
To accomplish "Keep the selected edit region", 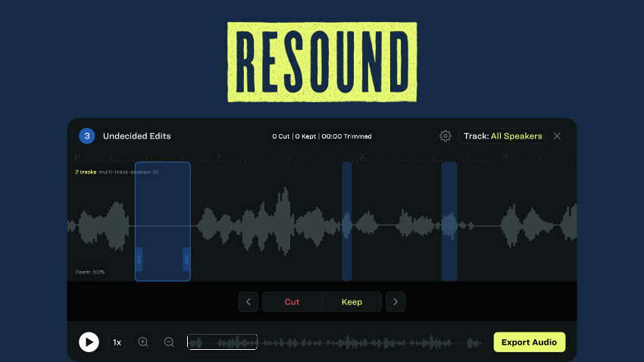I will coord(352,301).
